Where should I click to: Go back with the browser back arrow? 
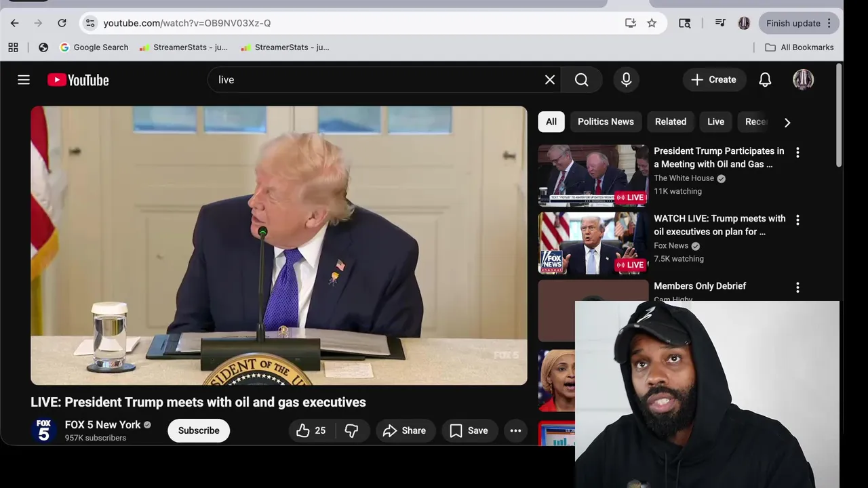(14, 23)
